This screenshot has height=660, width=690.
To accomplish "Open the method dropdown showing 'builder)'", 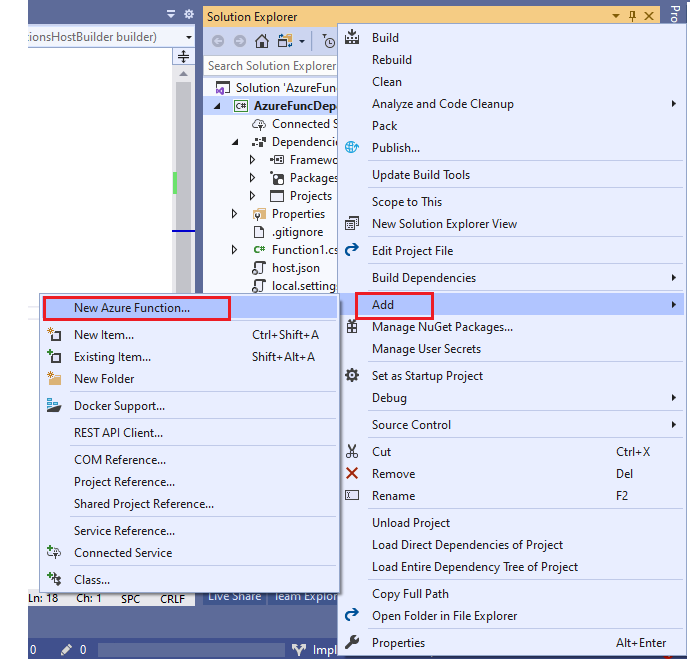I will click(189, 37).
